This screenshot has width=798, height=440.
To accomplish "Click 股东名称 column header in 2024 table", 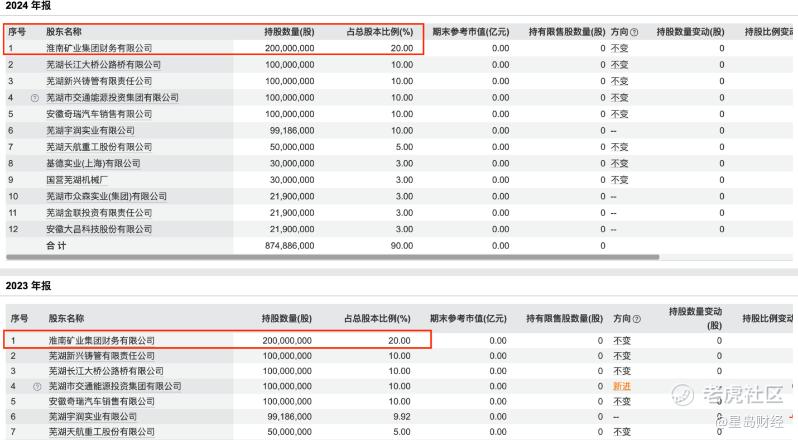I will point(64,32).
